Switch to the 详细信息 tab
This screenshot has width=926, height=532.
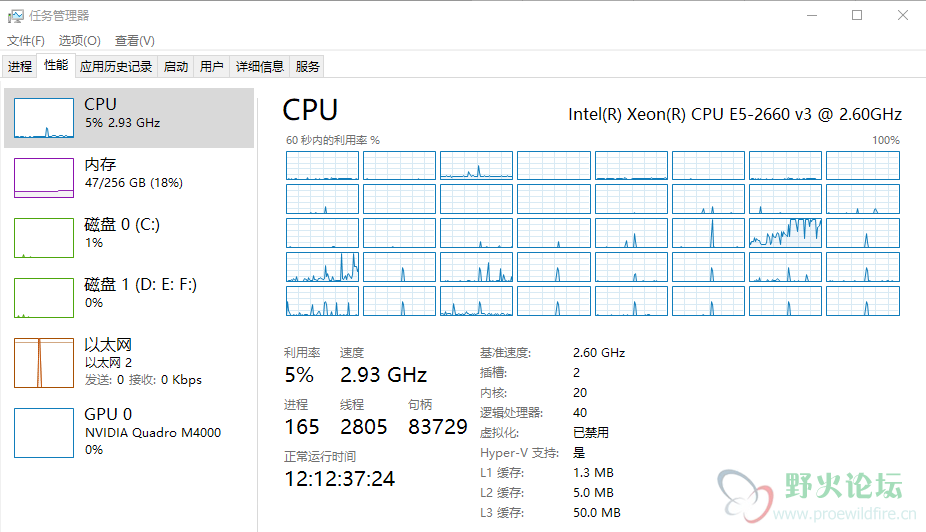point(260,66)
